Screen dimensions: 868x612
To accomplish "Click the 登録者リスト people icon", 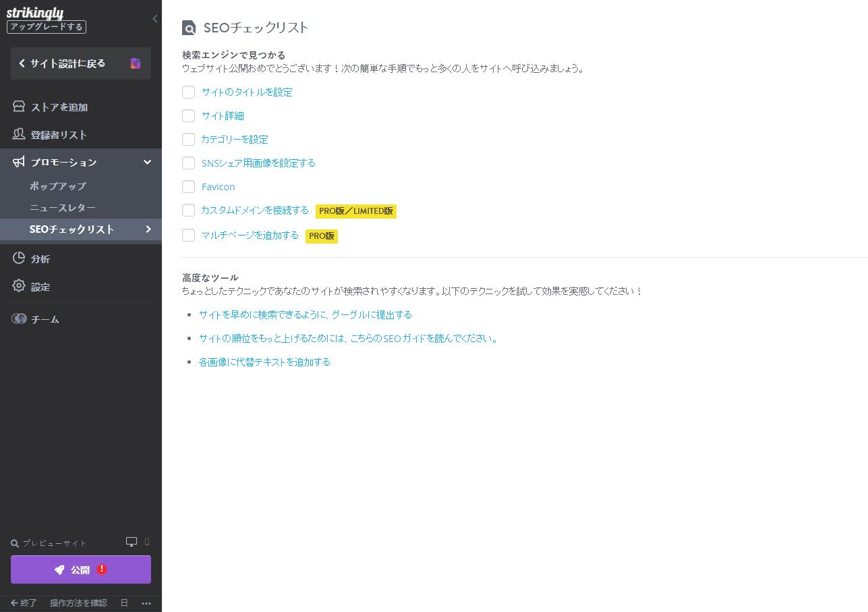I will pyautogui.click(x=19, y=134).
